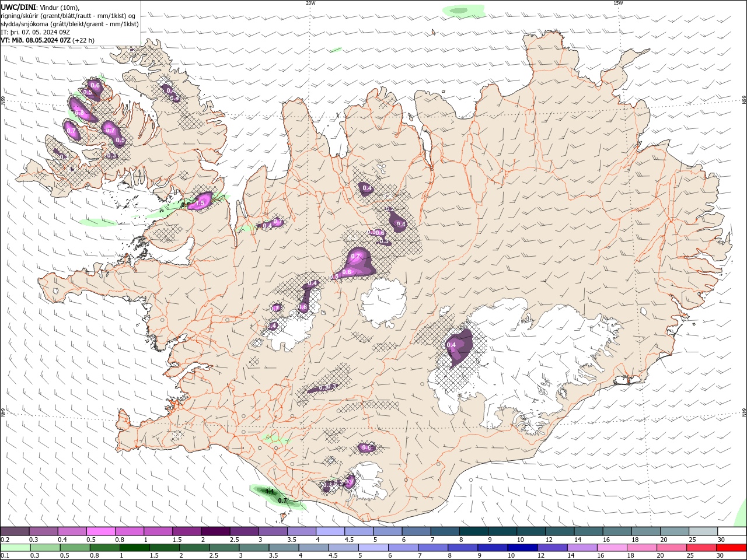The height and width of the screenshot is (560, 747).
Task: Click the 'slydda/snjókoma' legend description line
Action: [x=69, y=24]
